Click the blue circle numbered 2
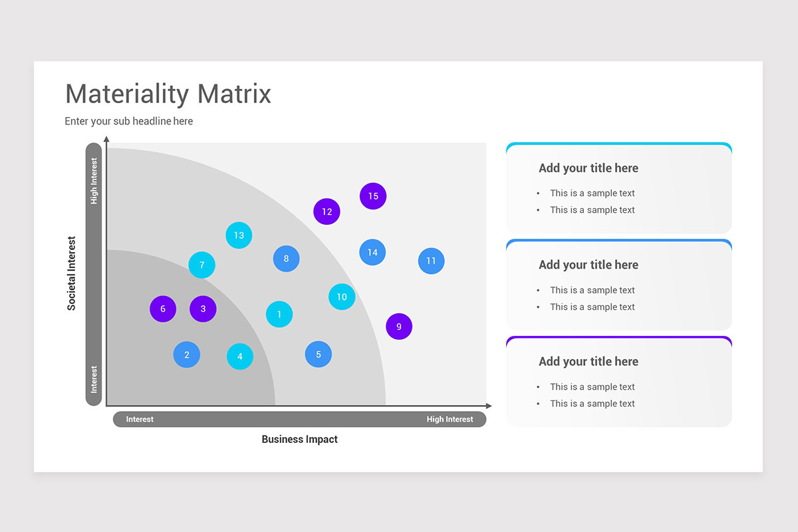This screenshot has height=532, width=798. (x=187, y=354)
